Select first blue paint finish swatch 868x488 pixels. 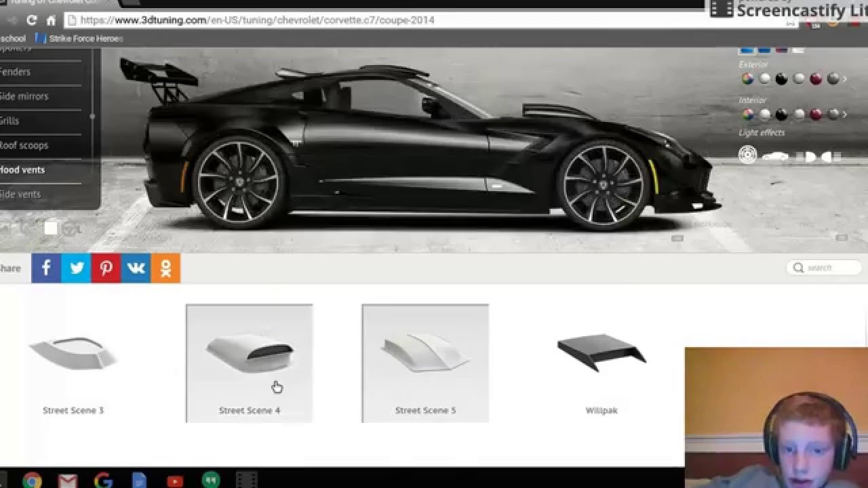747,50
